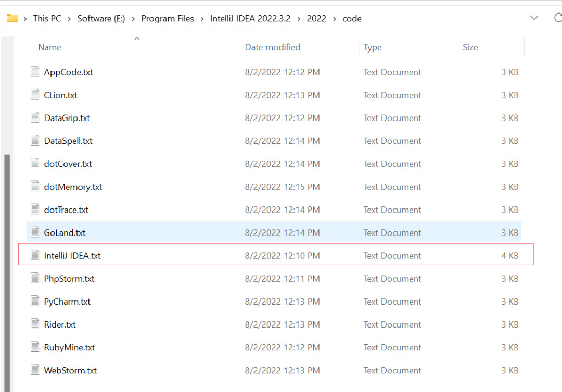Select the dotCover.txt file name
The width and height of the screenshot is (562, 392).
pos(68,164)
